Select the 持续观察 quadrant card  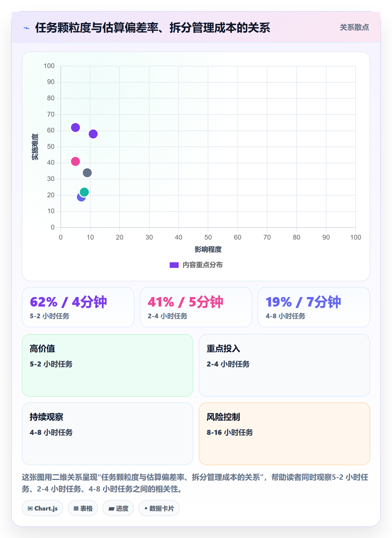(108, 434)
